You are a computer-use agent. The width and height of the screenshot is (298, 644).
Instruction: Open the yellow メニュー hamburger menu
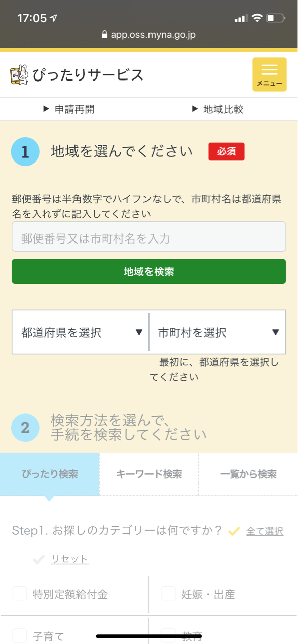[269, 74]
